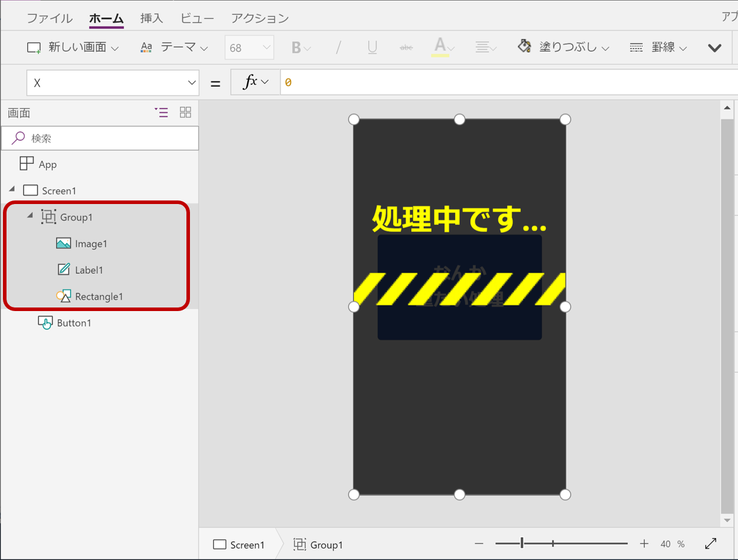
Task: Select the テーマ (theme) icon
Action: tap(146, 47)
